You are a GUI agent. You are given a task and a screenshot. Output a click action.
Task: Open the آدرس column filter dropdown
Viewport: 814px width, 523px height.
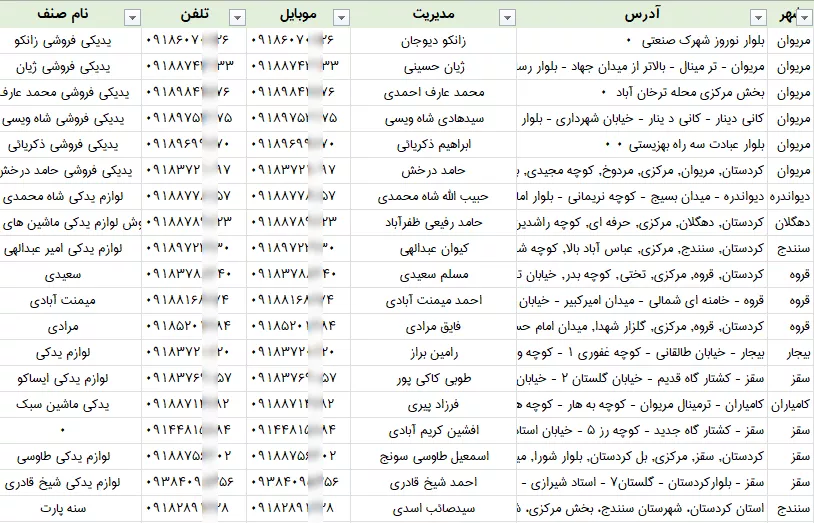coord(758,18)
